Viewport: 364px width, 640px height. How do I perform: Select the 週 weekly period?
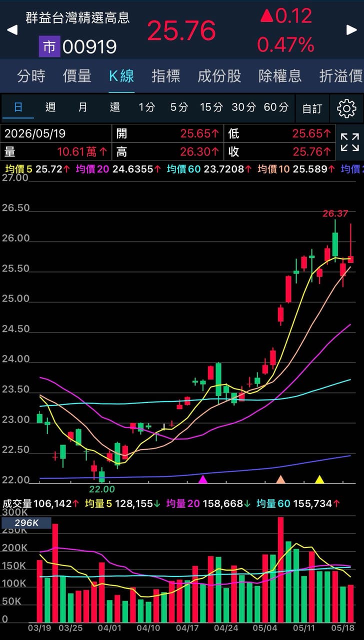50,107
